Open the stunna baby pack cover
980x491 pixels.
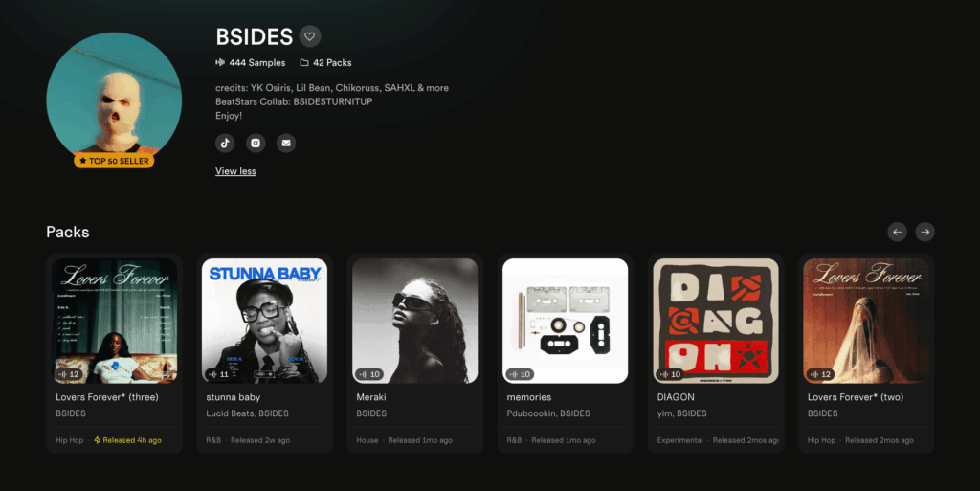click(x=265, y=321)
